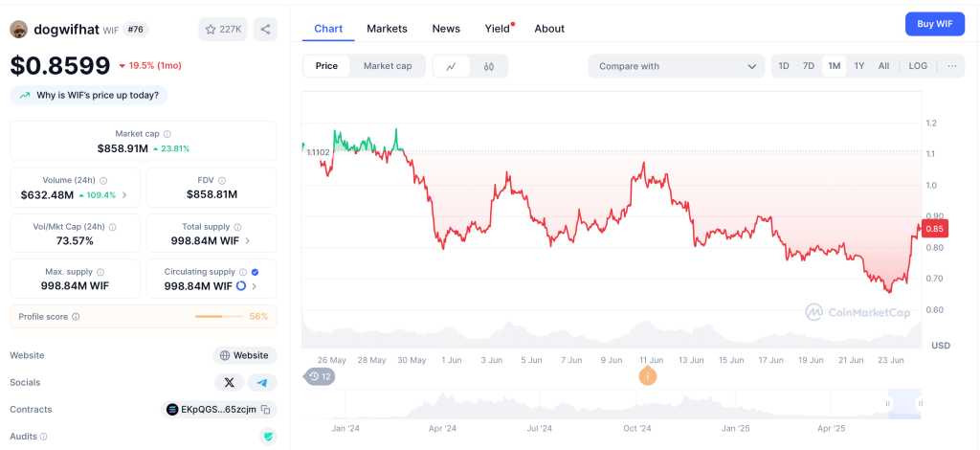Add dogwifhat to watchlist via star button
The height and width of the screenshot is (450, 980).
[222, 30]
